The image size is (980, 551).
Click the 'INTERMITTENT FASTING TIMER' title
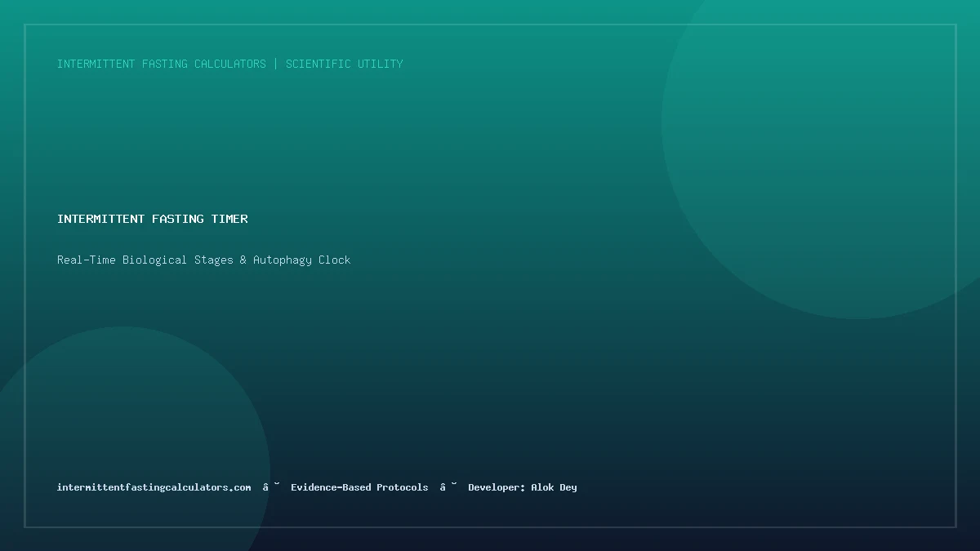[153, 219]
